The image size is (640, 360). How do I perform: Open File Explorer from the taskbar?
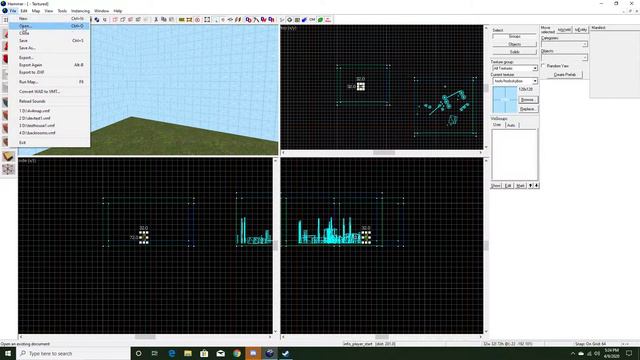tap(188, 353)
